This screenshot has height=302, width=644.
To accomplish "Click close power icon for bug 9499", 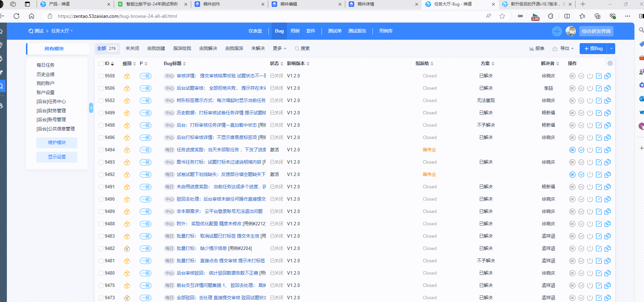I will click(x=590, y=113).
